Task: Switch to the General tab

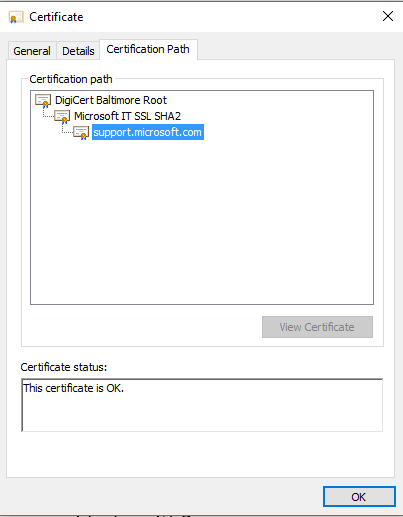Action: click(32, 51)
